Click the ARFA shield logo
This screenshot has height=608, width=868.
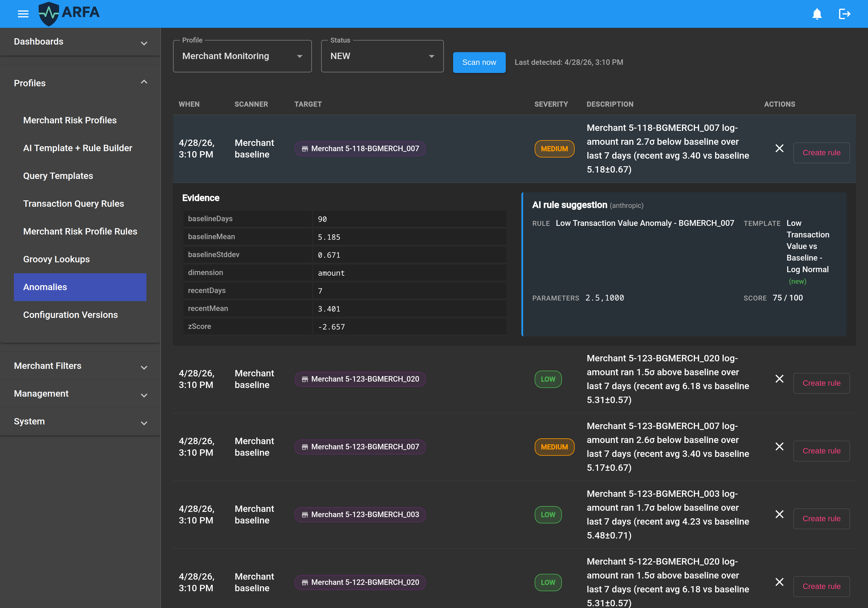coord(49,14)
